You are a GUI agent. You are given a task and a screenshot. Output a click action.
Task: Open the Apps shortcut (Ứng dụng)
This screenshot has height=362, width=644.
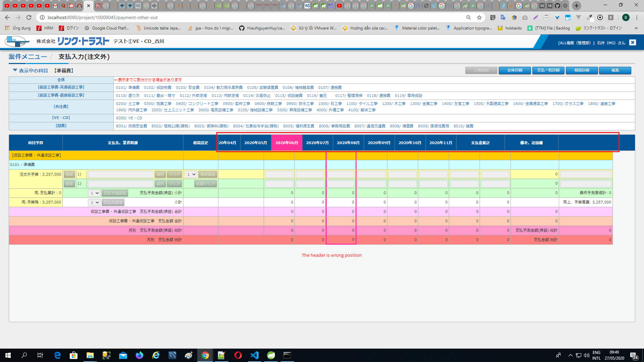pos(18,28)
